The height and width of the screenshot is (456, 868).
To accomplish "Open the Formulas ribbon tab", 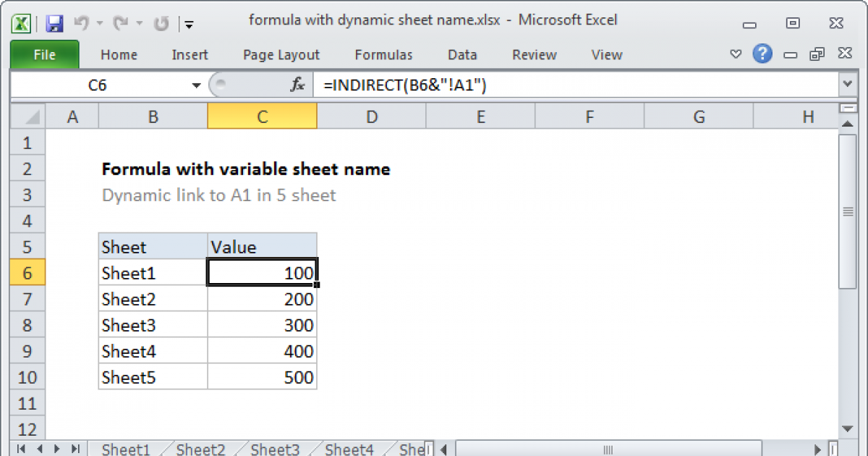I will [x=383, y=55].
